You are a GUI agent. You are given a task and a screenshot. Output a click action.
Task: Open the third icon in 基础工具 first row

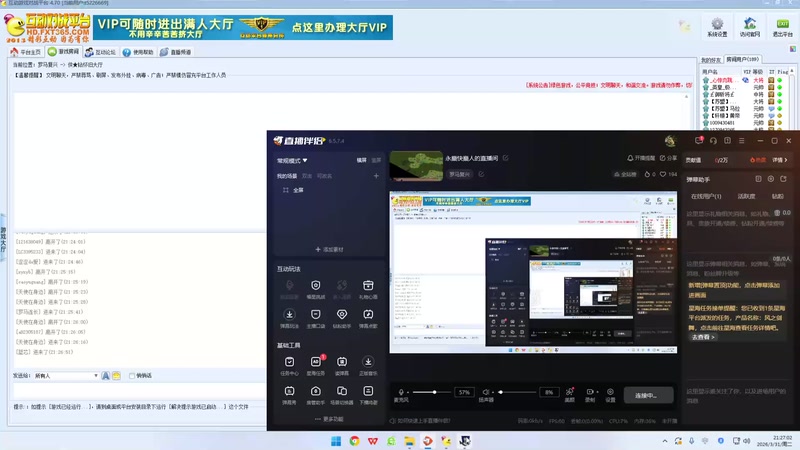coord(342,362)
